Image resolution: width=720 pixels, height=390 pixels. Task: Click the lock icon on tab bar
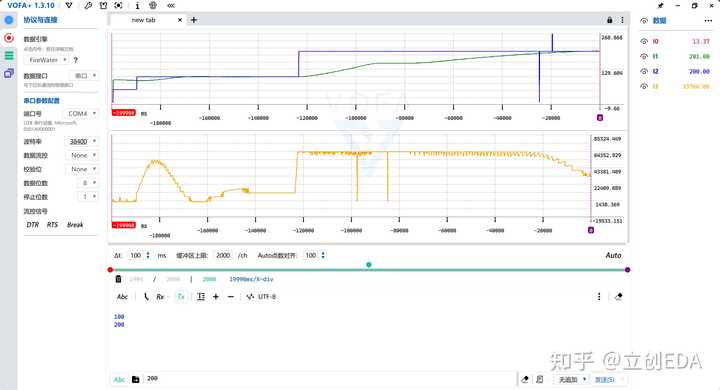[x=609, y=20]
